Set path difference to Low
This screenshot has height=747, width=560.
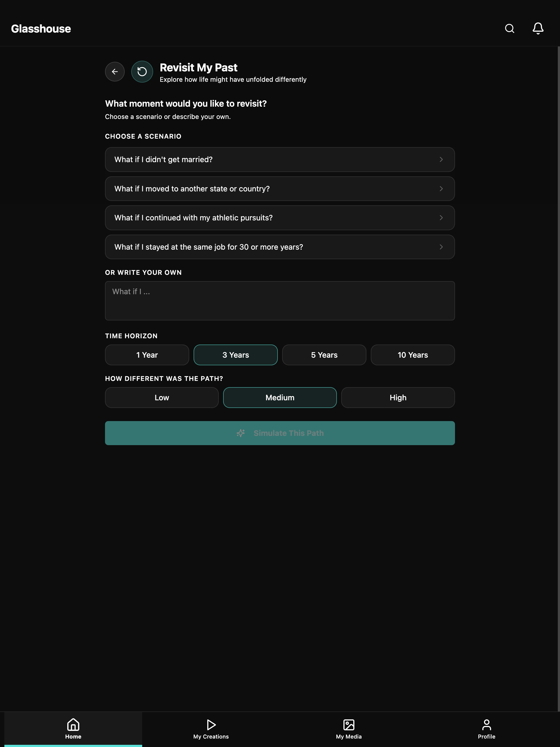162,398
